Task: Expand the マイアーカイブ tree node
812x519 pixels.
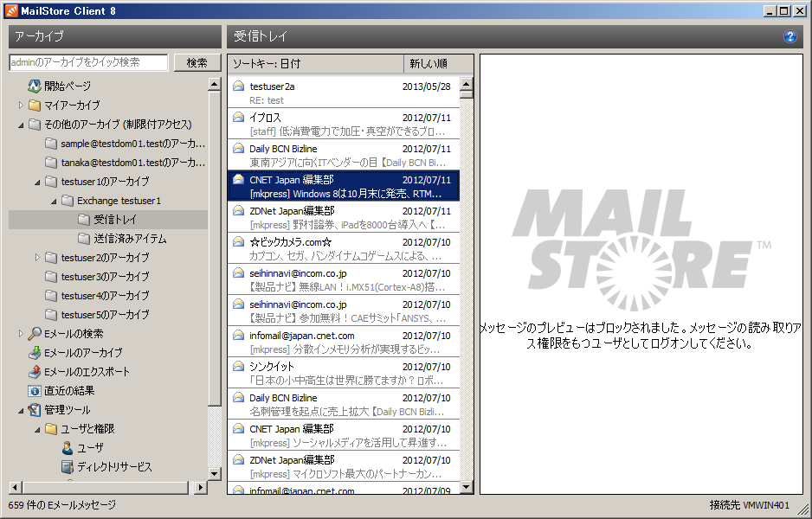Action: [x=21, y=106]
